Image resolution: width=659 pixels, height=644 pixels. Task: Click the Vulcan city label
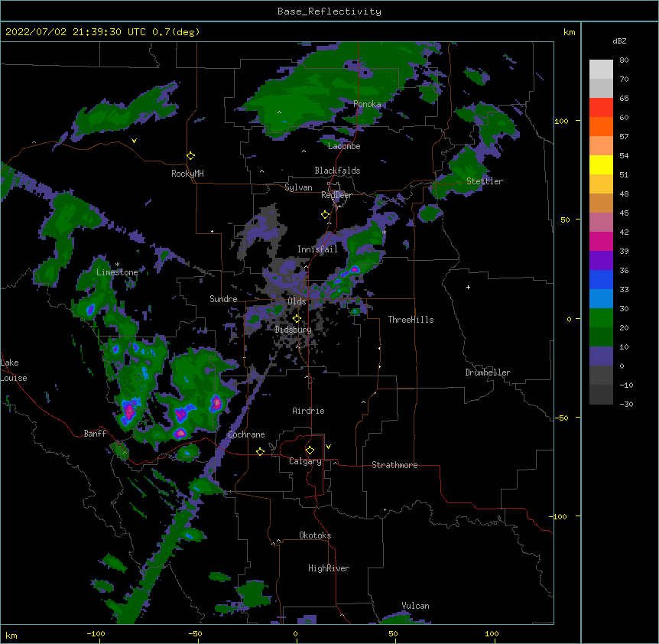click(x=415, y=606)
